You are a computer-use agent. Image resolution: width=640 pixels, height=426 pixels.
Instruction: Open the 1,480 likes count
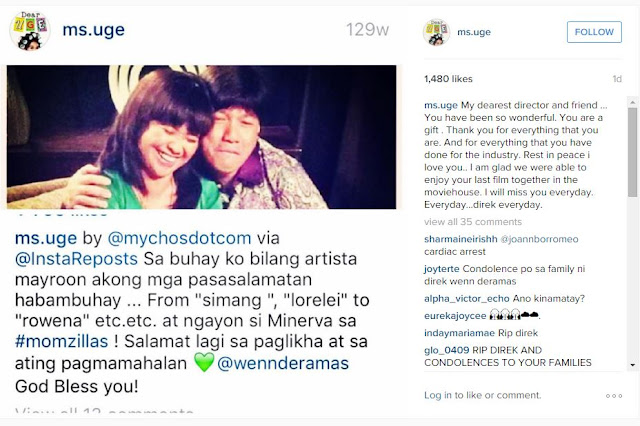click(448, 79)
